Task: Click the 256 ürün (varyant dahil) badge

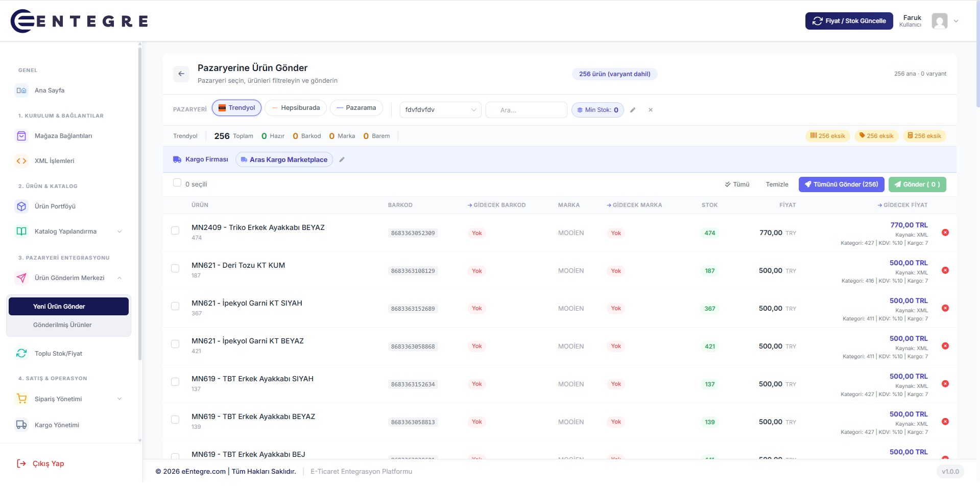Action: [614, 74]
